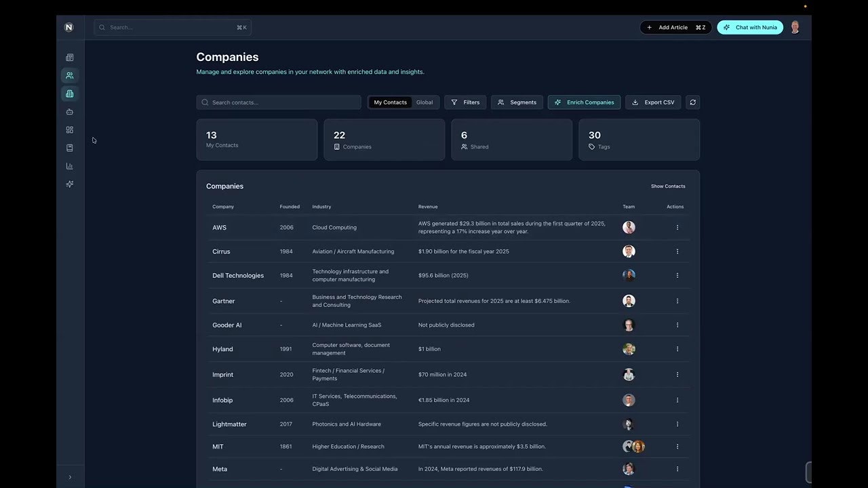Show Contacts in the Companies table

667,186
